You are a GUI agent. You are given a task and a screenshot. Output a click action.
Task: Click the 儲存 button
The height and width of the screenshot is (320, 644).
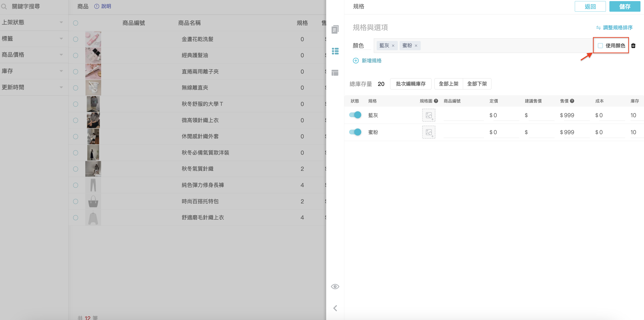click(x=625, y=6)
